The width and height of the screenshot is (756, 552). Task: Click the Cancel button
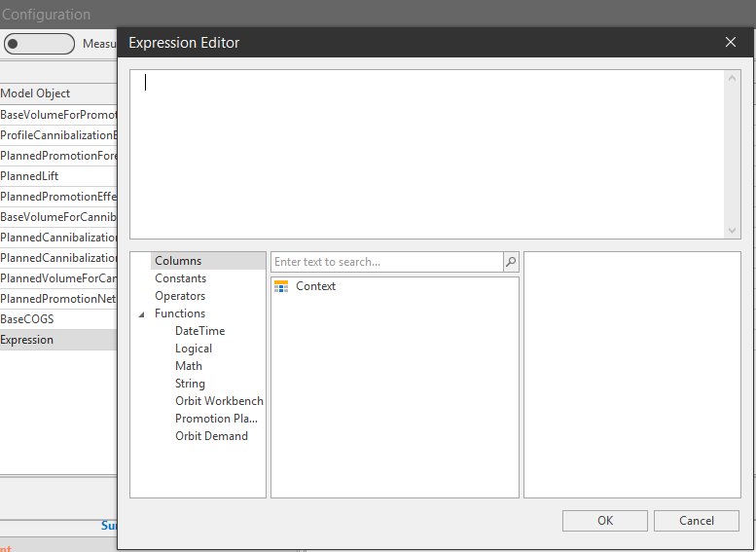coord(697,521)
